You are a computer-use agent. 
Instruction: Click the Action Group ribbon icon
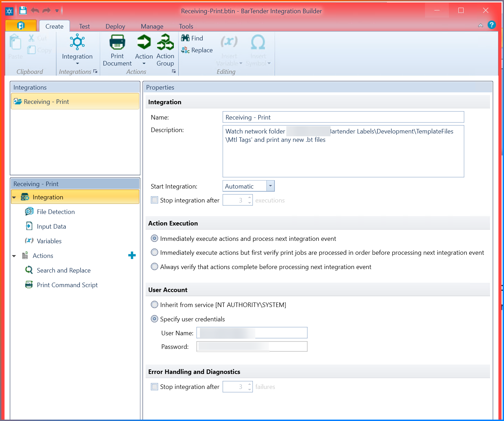(x=165, y=50)
